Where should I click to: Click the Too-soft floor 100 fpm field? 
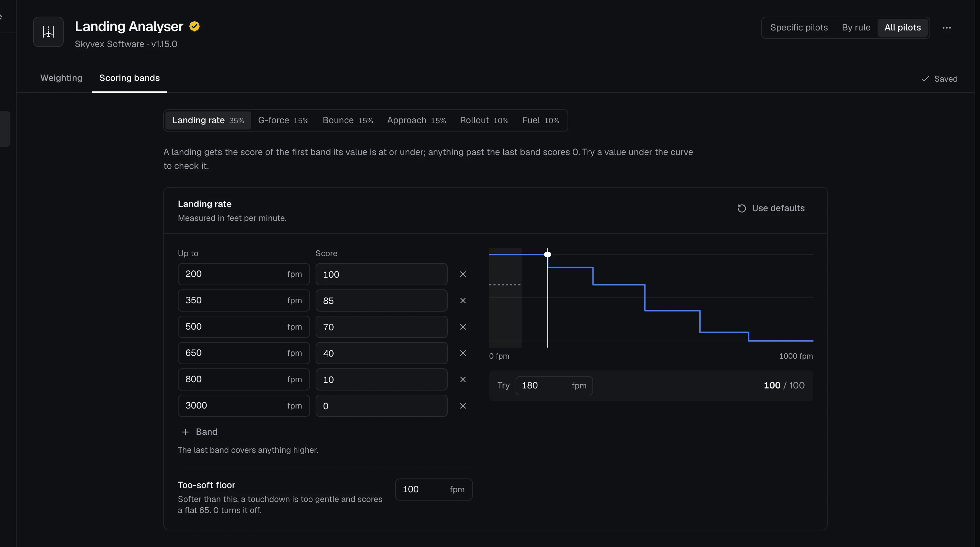tap(434, 490)
